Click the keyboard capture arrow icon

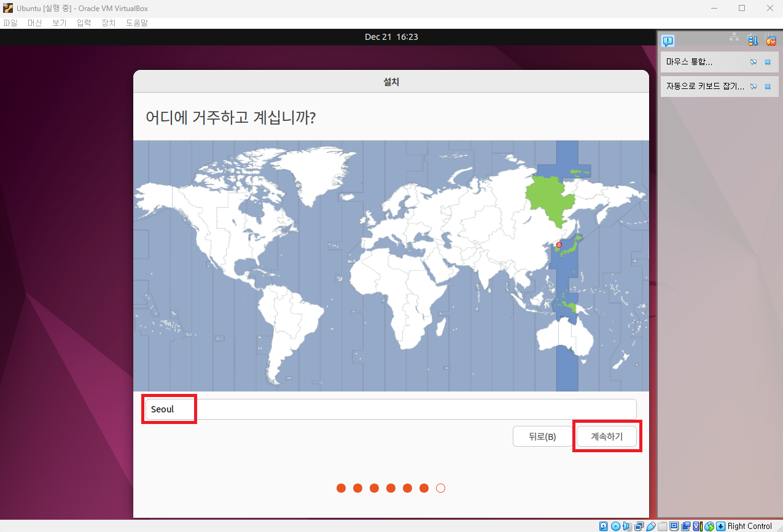pos(720,526)
